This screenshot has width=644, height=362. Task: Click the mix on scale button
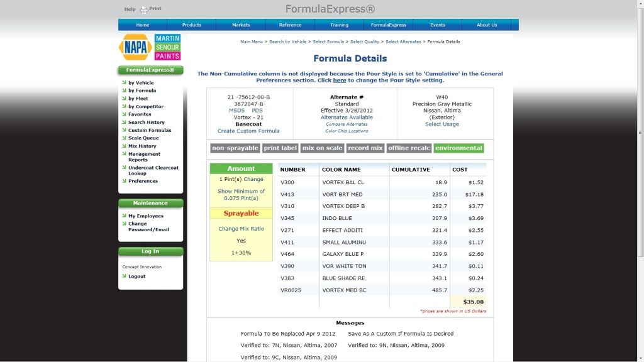pos(322,148)
